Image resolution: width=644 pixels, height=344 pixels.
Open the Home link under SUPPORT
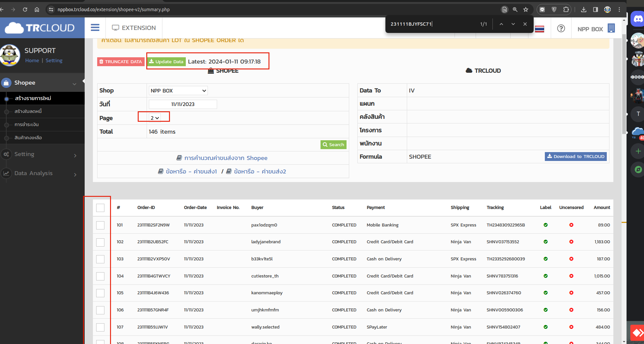point(32,61)
